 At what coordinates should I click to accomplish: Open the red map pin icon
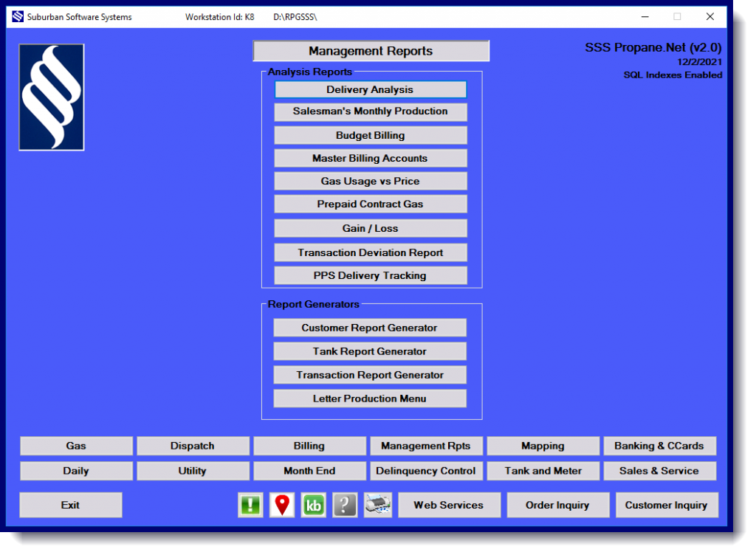(x=282, y=505)
